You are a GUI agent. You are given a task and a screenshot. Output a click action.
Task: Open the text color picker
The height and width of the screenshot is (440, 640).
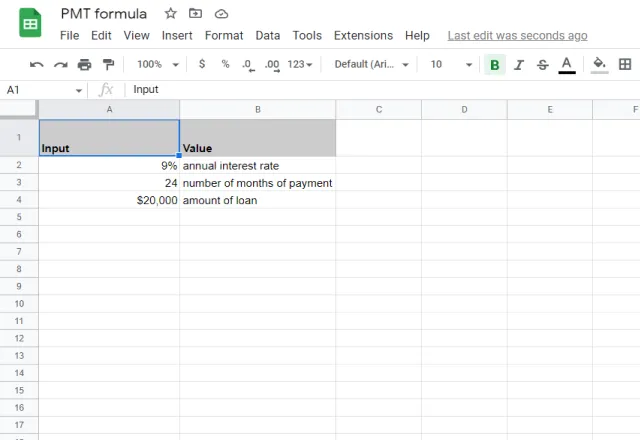567,64
